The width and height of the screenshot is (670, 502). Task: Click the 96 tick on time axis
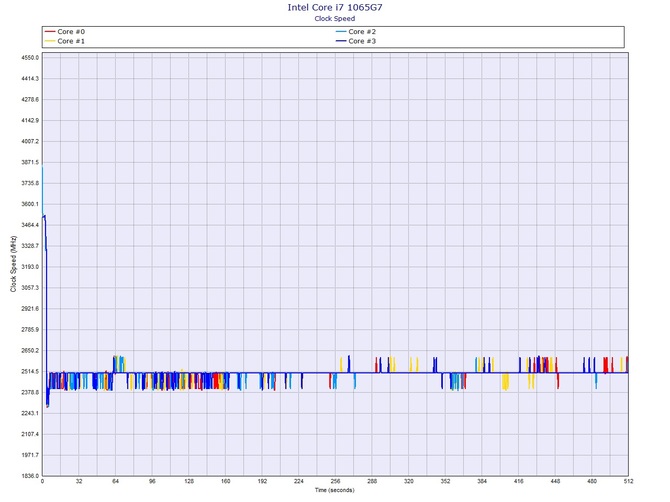click(x=152, y=481)
